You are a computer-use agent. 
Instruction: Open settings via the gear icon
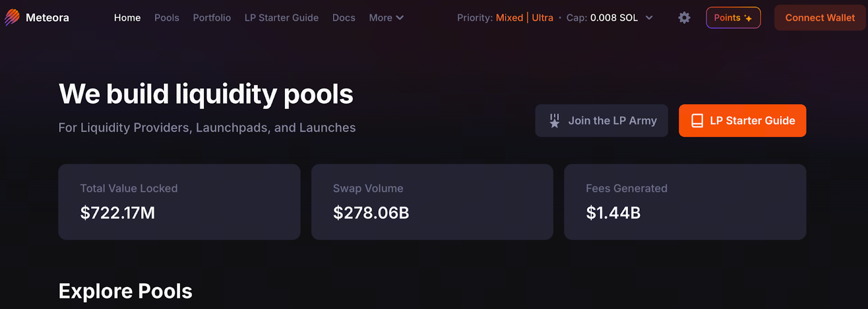point(684,18)
